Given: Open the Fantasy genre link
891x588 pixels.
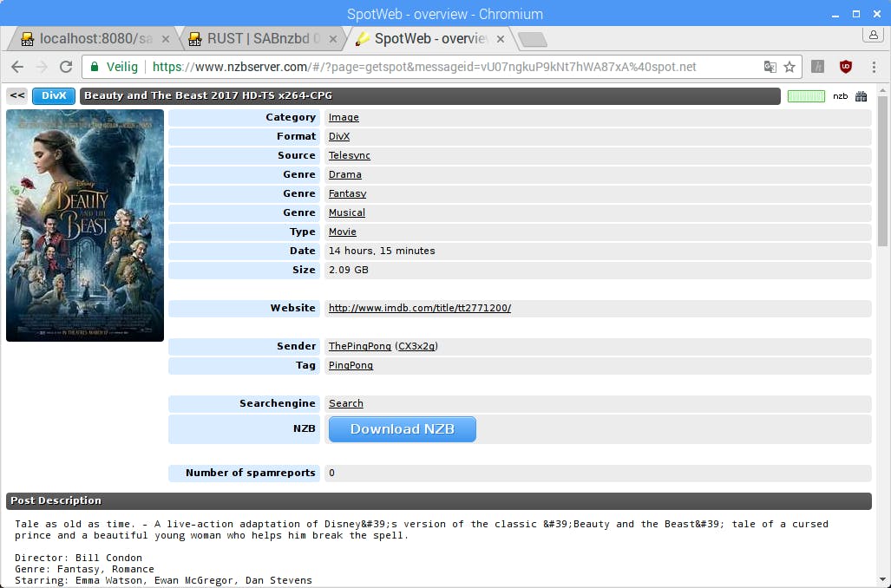Looking at the screenshot, I should pos(347,193).
